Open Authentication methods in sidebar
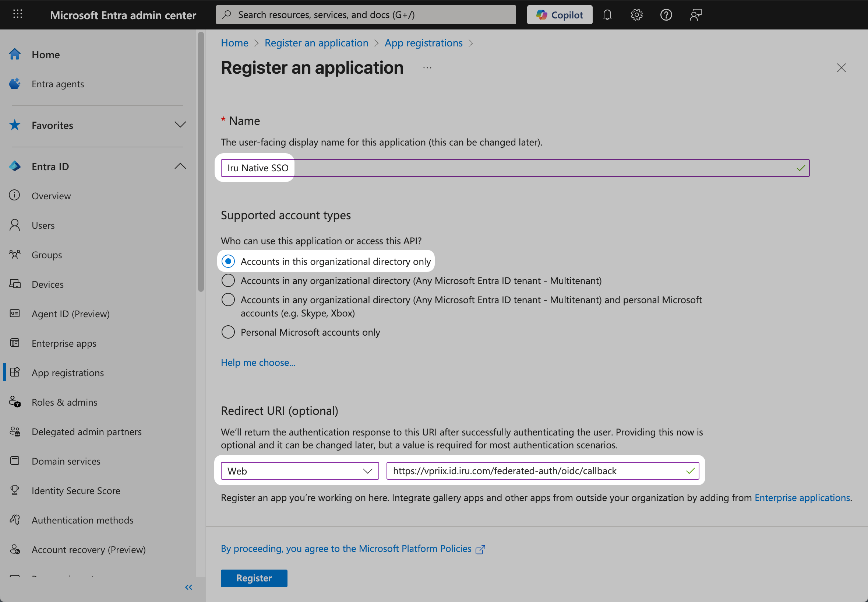Screen dimensions: 868x602 tap(82, 520)
